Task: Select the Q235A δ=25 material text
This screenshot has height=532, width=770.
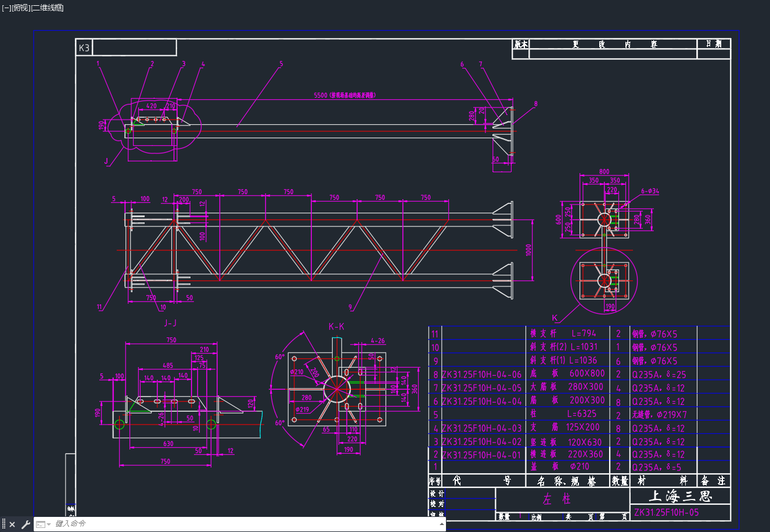Action: 659,375
